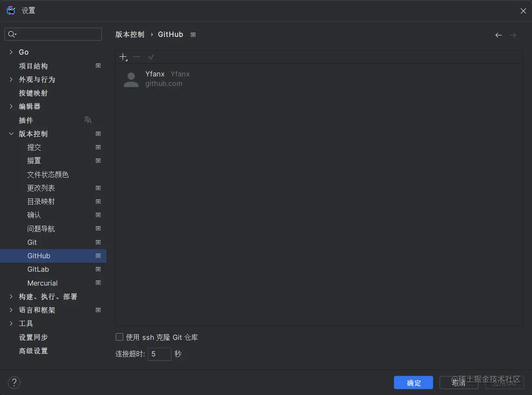Click project-level icon beside GitHub breadcrumb
532x395 pixels.
click(193, 35)
